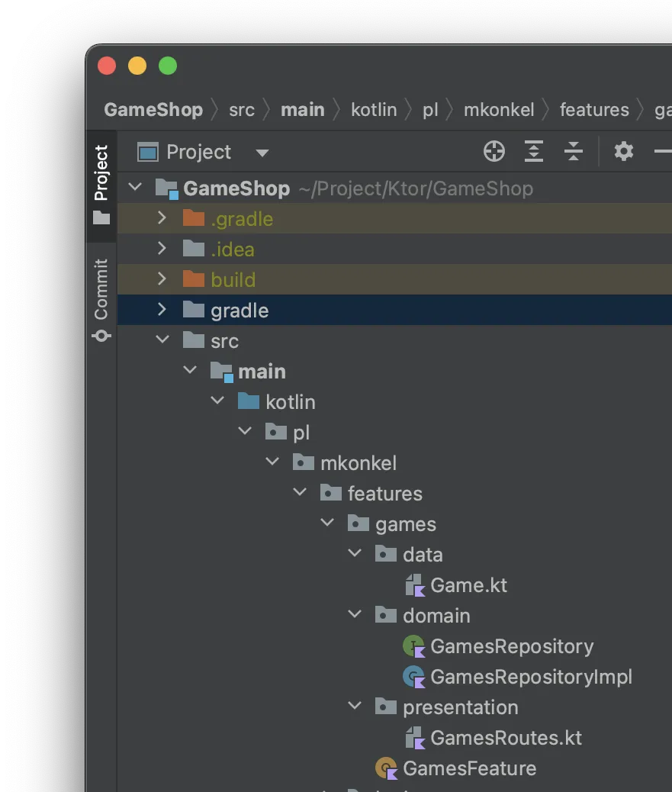The width and height of the screenshot is (672, 792).
Task: Expand the .gradle folder
Action: (162, 217)
